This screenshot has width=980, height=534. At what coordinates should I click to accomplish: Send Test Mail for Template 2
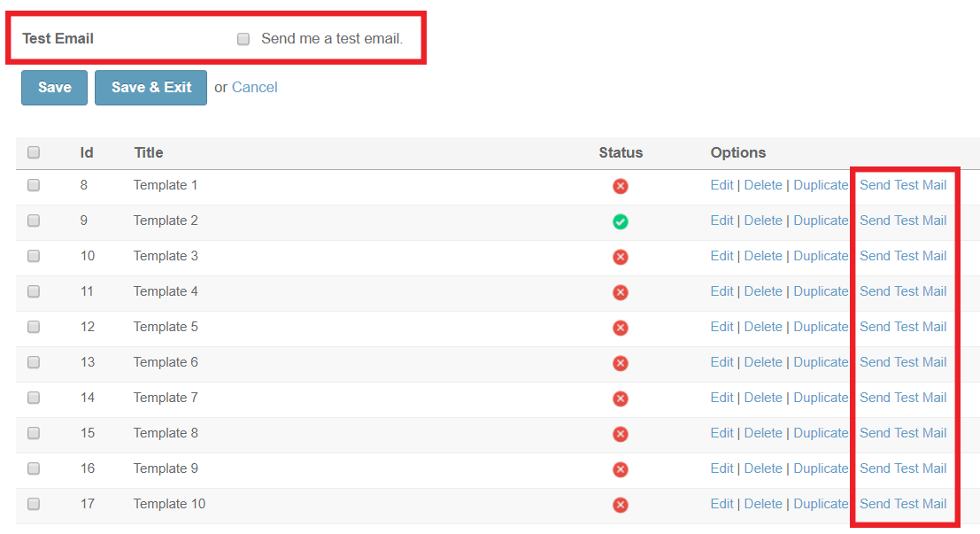[x=903, y=221]
